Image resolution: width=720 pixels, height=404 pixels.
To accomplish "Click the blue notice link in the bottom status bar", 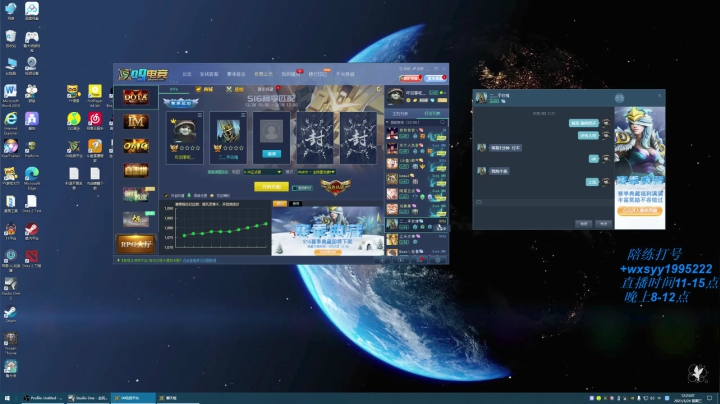I will pyautogui.click(x=199, y=260).
